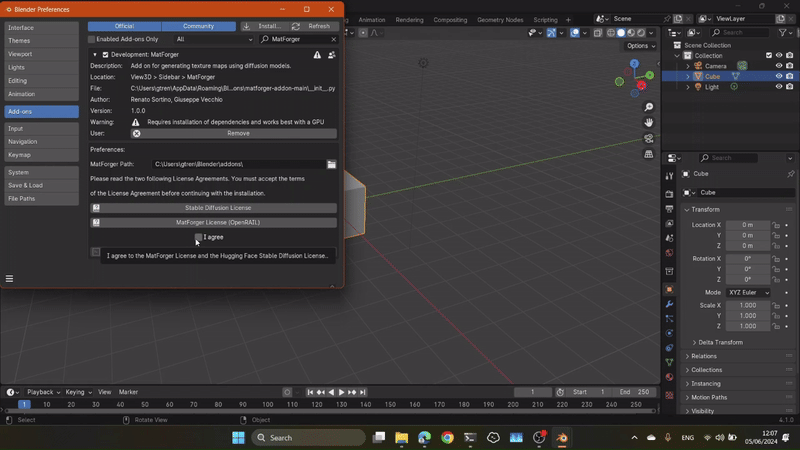
Task: Go to File Paths preferences section
Action: pyautogui.click(x=41, y=199)
